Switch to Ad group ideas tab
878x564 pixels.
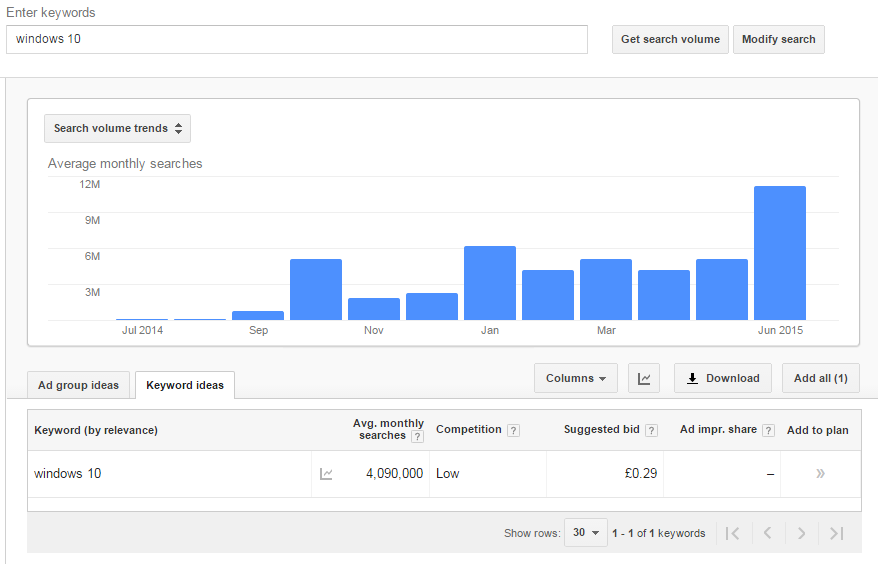[78, 385]
